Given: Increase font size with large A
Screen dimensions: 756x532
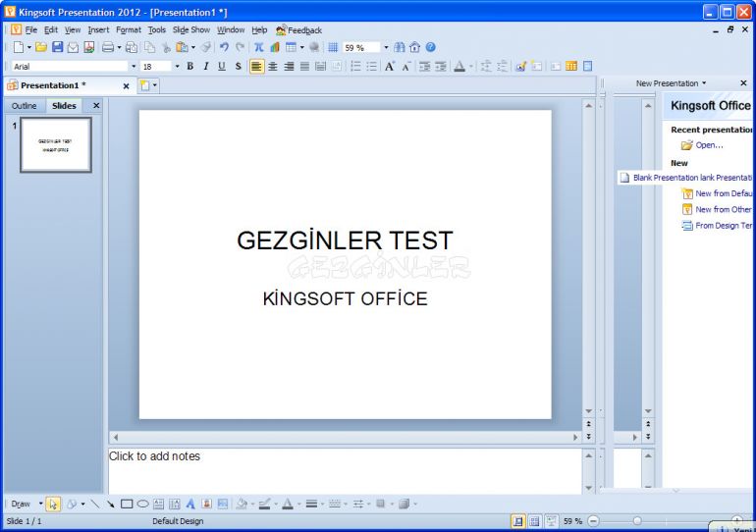Looking at the screenshot, I should [x=390, y=67].
